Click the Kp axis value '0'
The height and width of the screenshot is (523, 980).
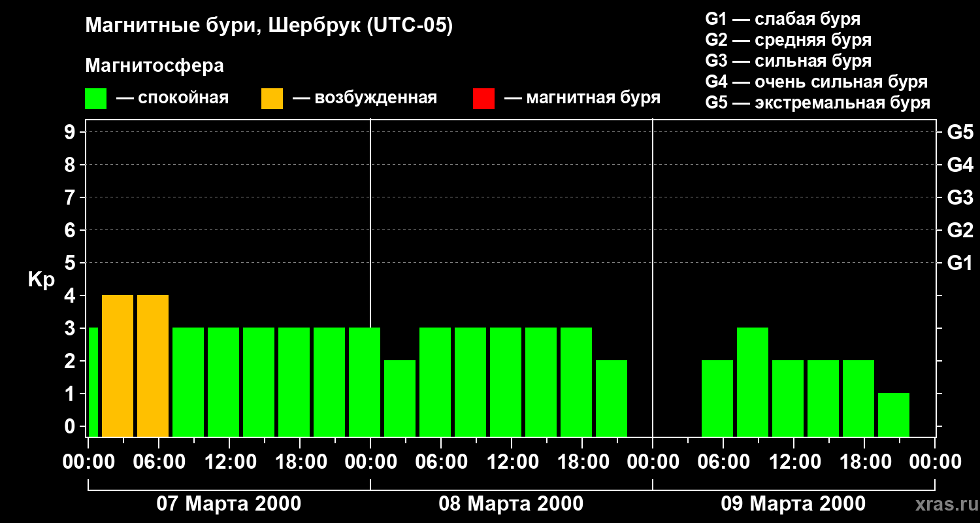71,426
